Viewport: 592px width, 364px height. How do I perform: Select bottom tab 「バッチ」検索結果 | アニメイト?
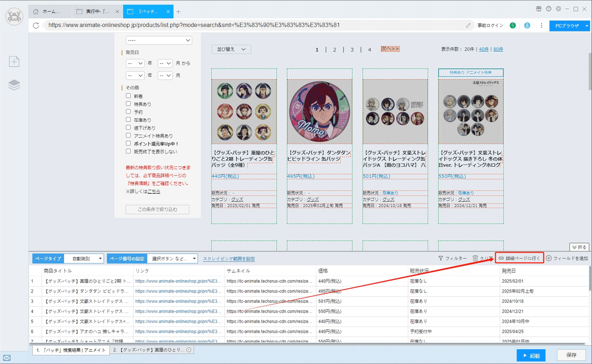[71, 350]
